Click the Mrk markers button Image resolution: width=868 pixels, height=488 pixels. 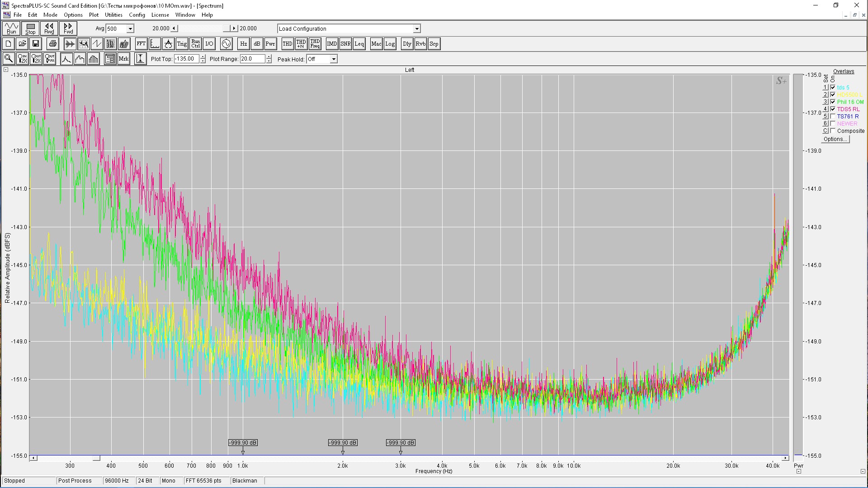[123, 59]
